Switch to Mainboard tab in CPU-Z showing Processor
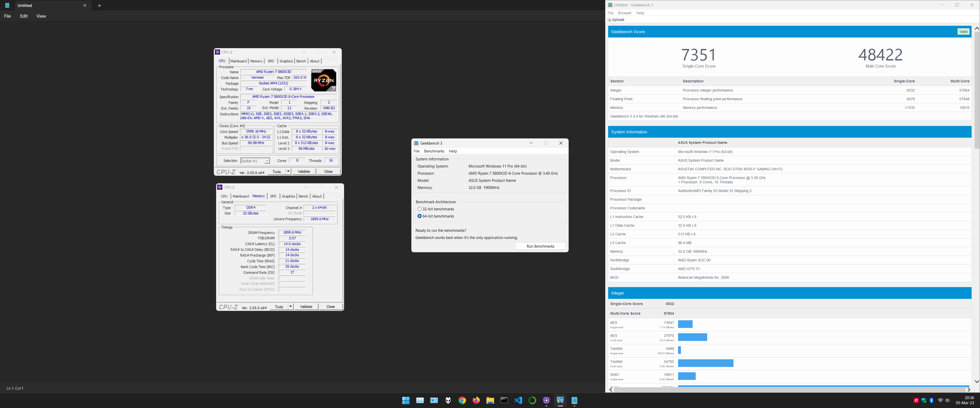Viewport: 980px width, 408px height. (239, 61)
